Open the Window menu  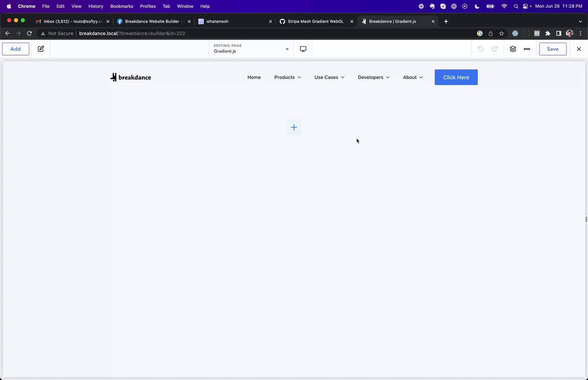pyautogui.click(x=185, y=6)
